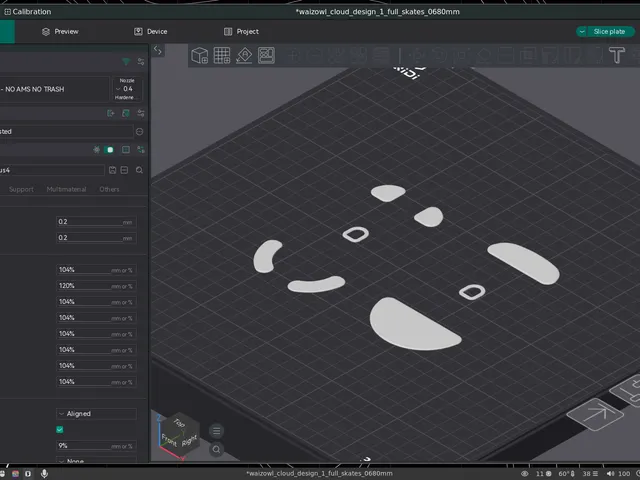Click the crescent skate object on left

(265, 256)
